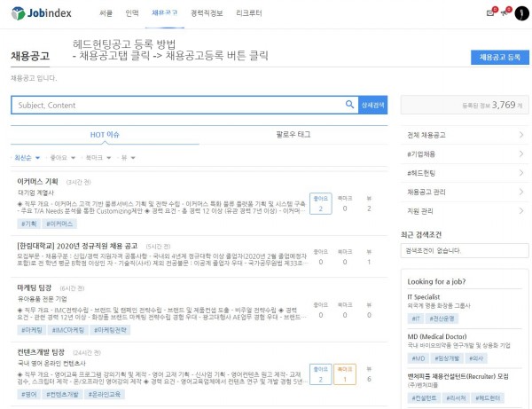Expand 전체 채용공고 sidebar item
The image size is (532, 409).
click(x=464, y=135)
